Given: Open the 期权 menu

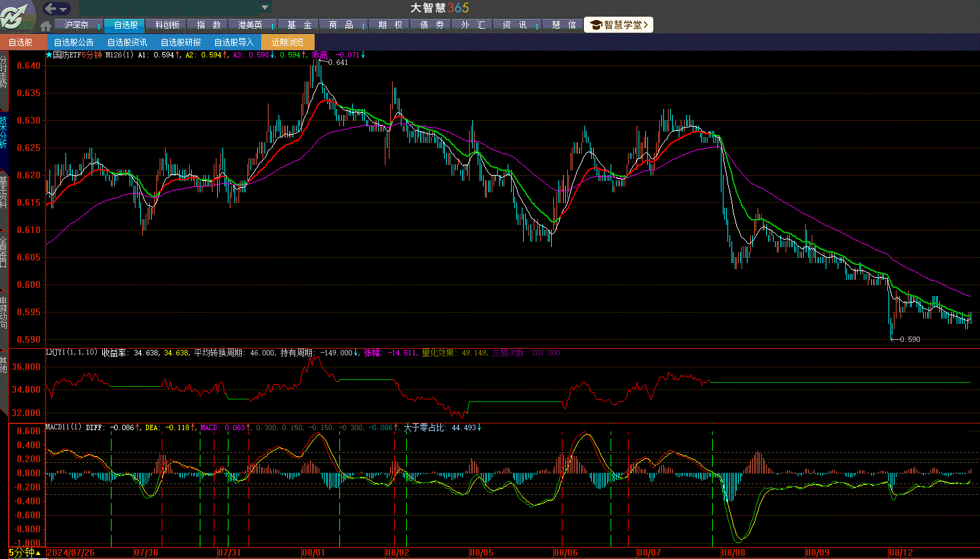Looking at the screenshot, I should coord(390,25).
